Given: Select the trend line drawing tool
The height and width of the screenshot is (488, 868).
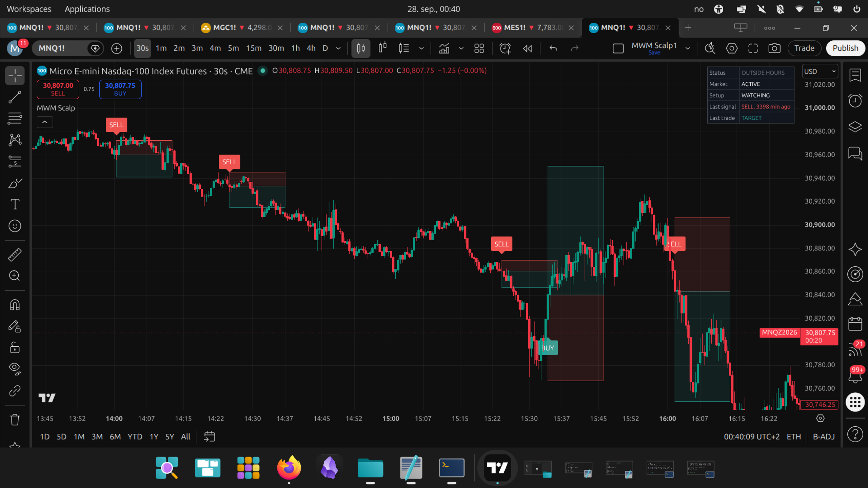Looking at the screenshot, I should point(15,97).
